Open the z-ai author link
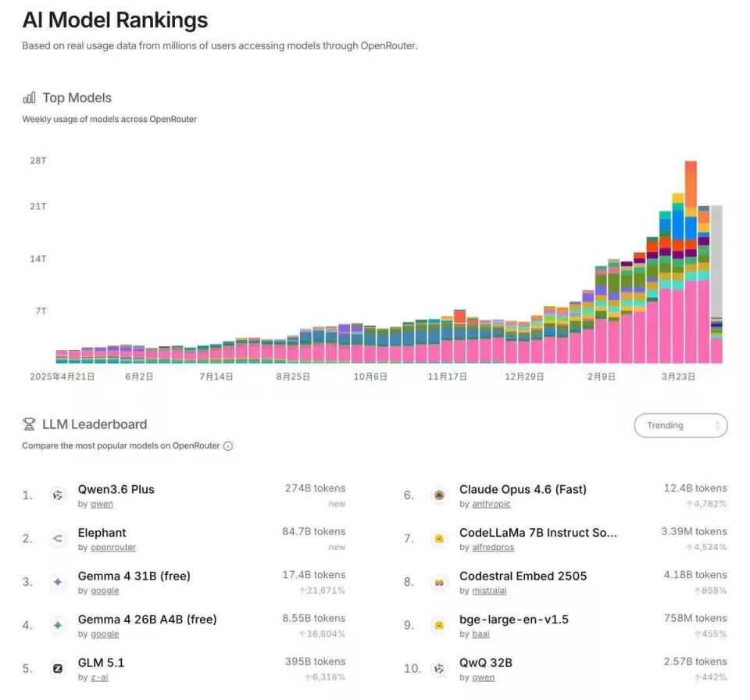The image size is (750, 700). (99, 677)
